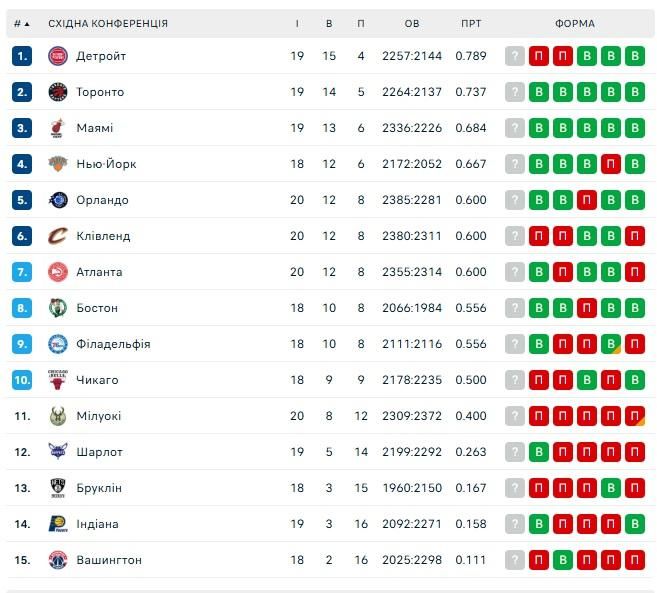Click Indiana's rightmost green В form badge
The image size is (657, 593).
coord(635,524)
